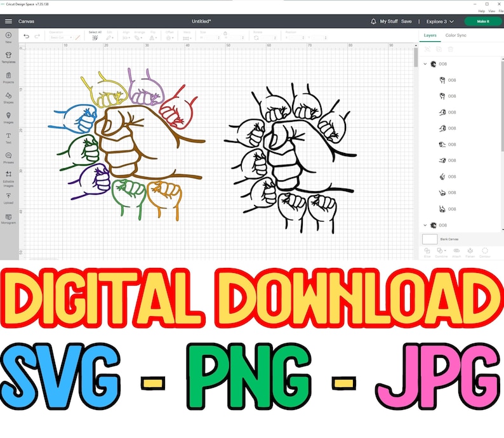The image size is (504, 438).
Task: Open the Shapes tool
Action: tap(9, 98)
